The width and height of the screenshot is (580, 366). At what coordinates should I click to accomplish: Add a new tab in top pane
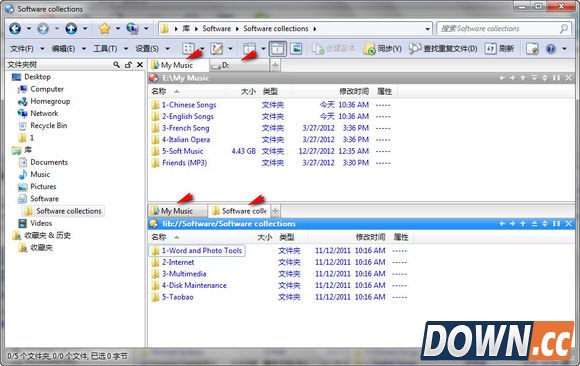coord(276,66)
